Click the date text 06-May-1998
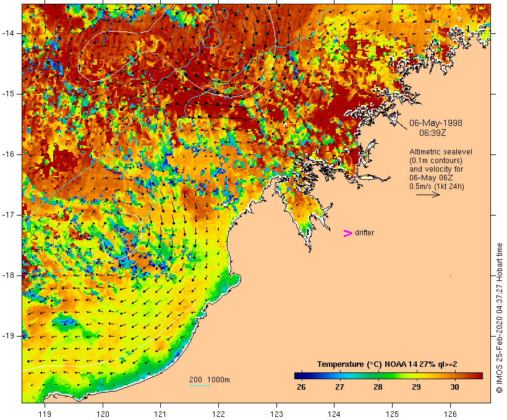This screenshot has width=507, height=420. tap(435, 123)
